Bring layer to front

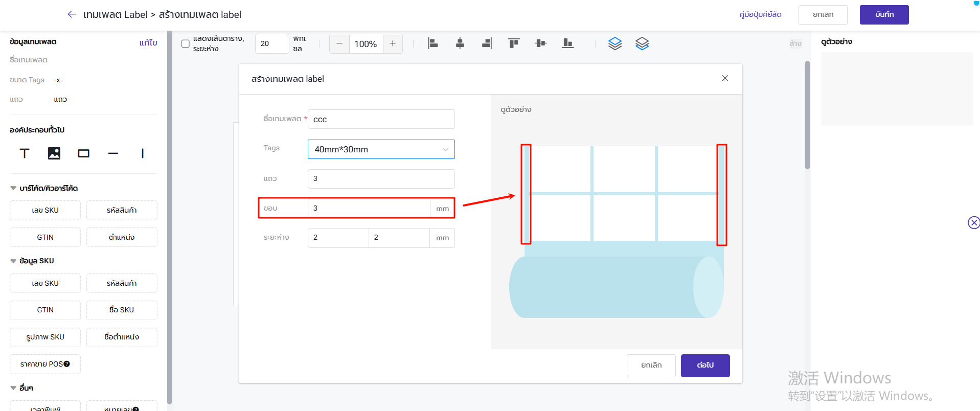615,43
